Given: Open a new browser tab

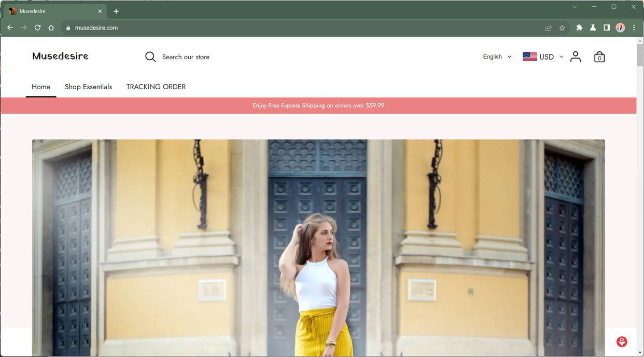Looking at the screenshot, I should click(x=116, y=11).
